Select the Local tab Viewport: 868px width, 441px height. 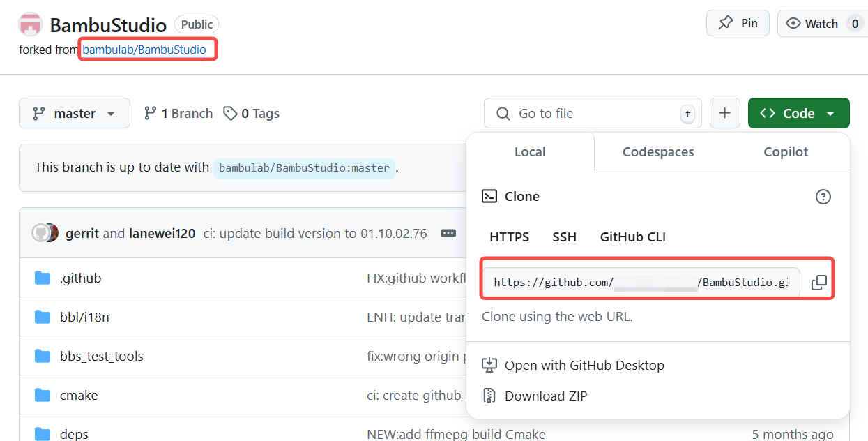[530, 151]
